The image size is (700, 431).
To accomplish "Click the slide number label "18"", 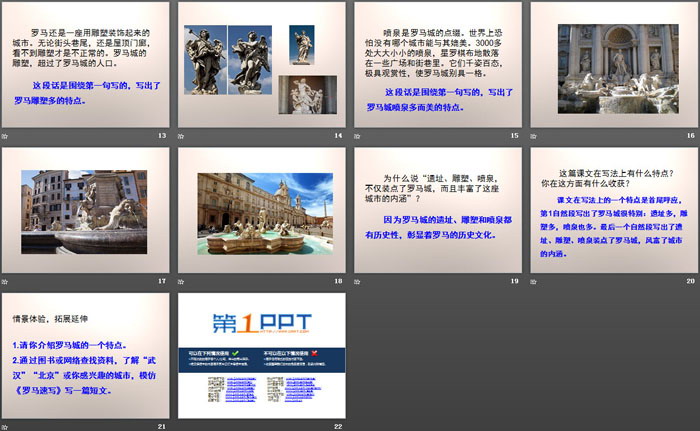I will 338,281.
